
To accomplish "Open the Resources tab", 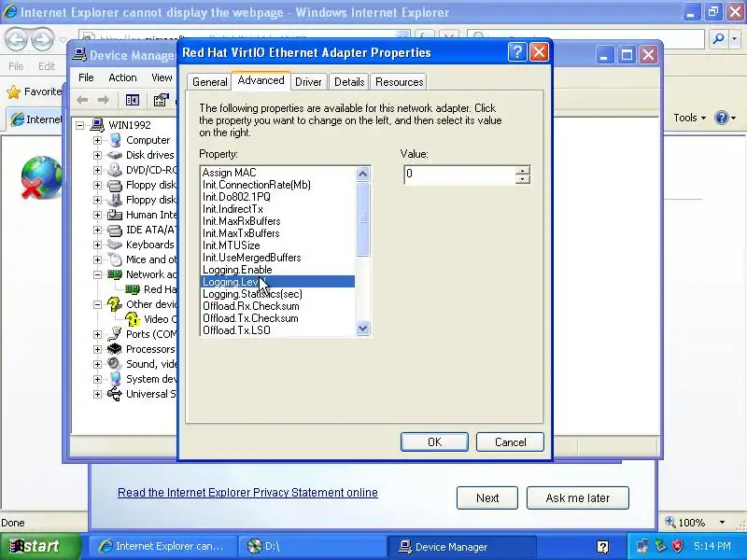I will 400,82.
